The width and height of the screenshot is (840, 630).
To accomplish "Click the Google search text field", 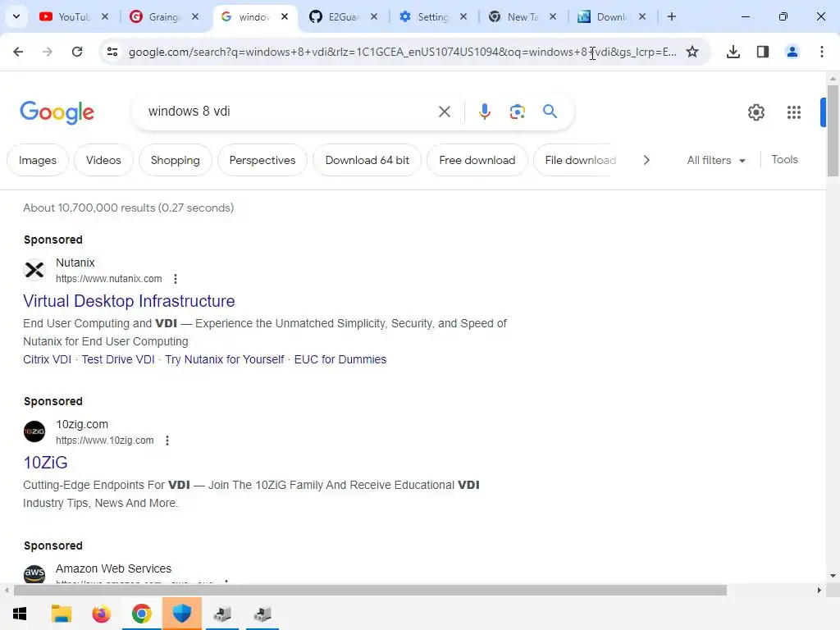I will point(290,112).
